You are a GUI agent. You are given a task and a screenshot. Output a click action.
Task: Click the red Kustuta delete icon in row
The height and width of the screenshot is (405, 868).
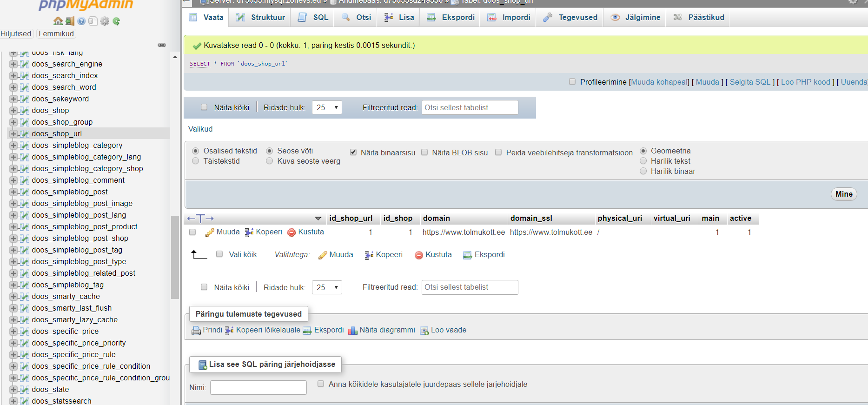tap(292, 232)
